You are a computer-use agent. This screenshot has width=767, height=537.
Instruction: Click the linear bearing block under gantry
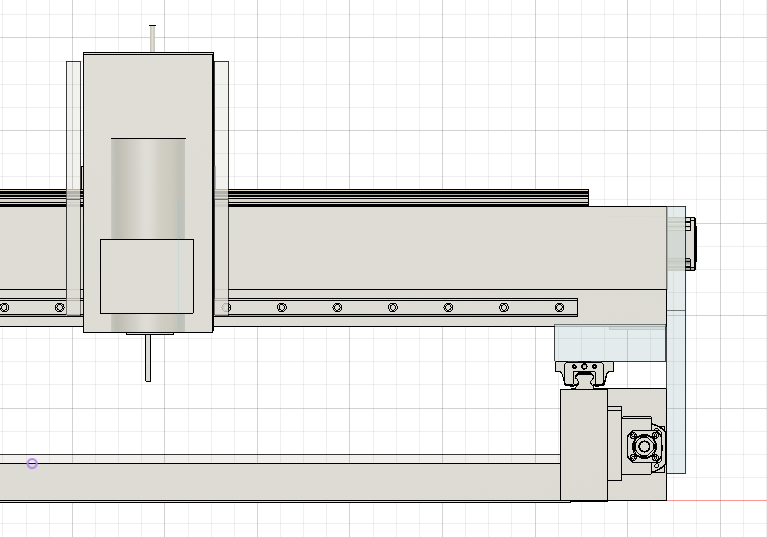(587, 374)
